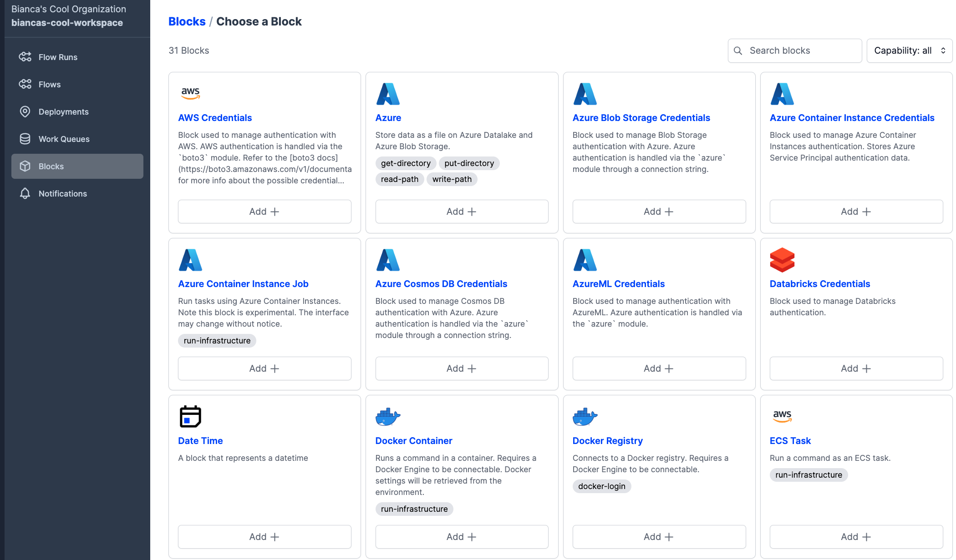
Task: Select Blocks in the sidebar navigation
Action: (x=51, y=166)
